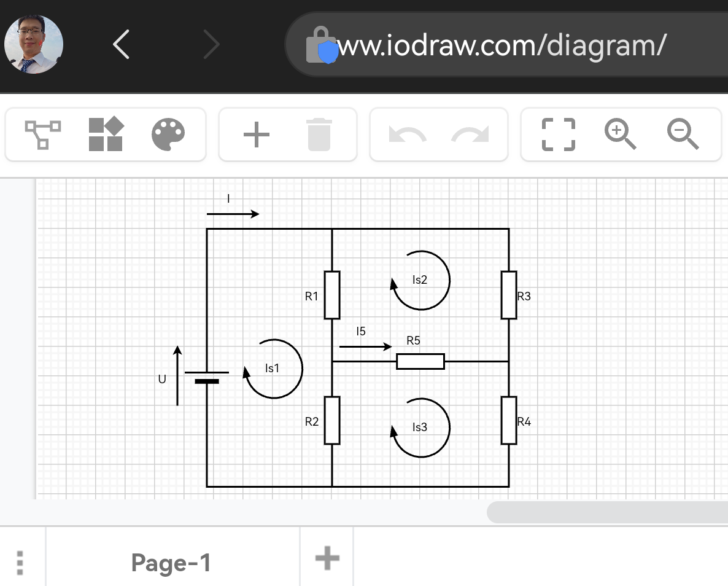Add a new page with the plus tab
The image size is (728, 586).
(326, 558)
